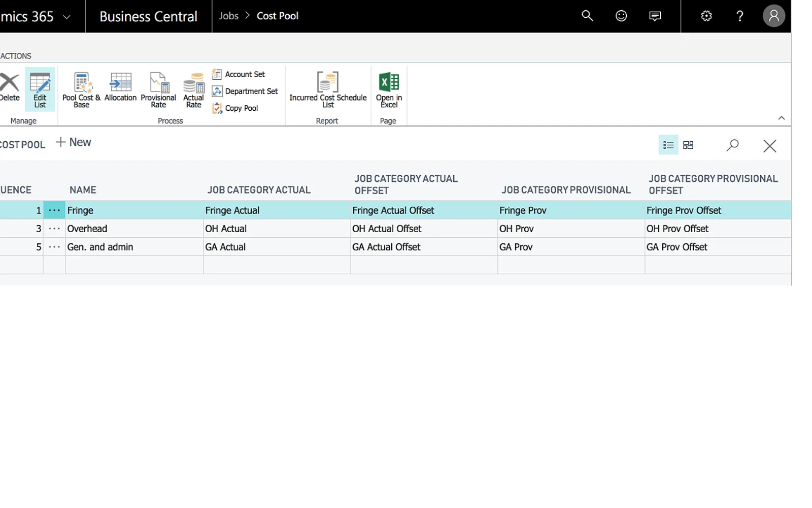Viewport: 812px width, 508px height.
Task: Switch to list view layout
Action: coord(668,145)
